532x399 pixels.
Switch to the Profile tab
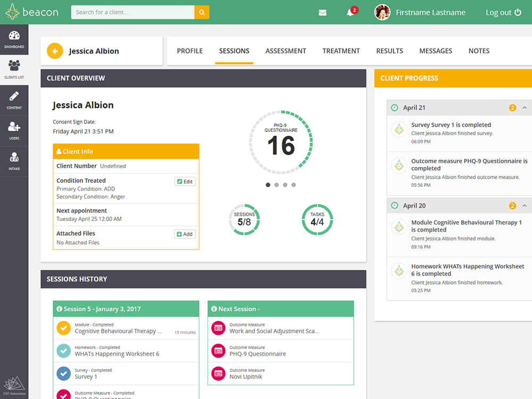(190, 51)
